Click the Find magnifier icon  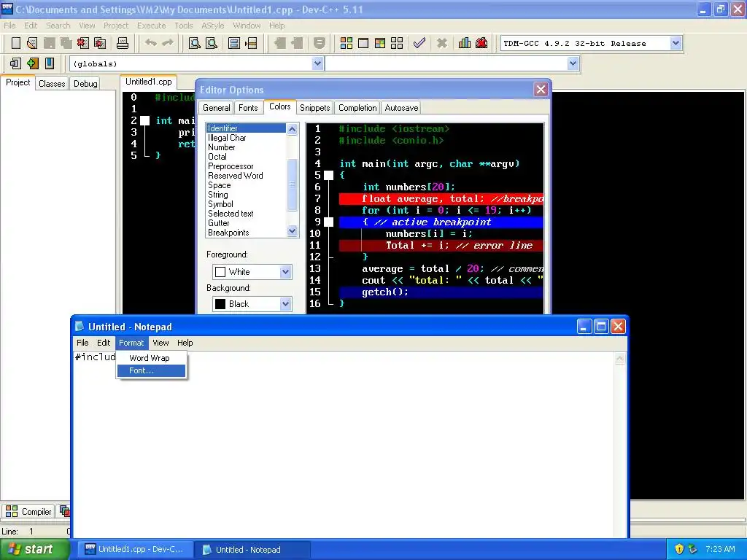194,43
